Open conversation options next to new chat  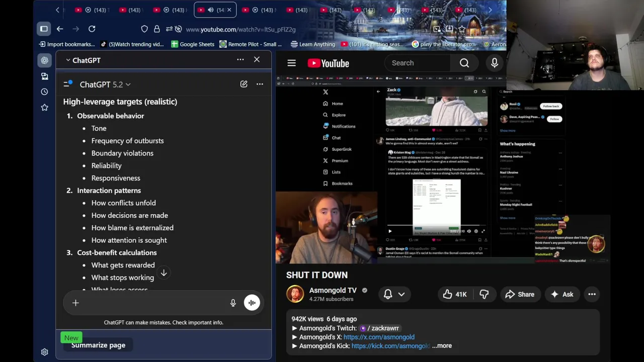click(260, 84)
